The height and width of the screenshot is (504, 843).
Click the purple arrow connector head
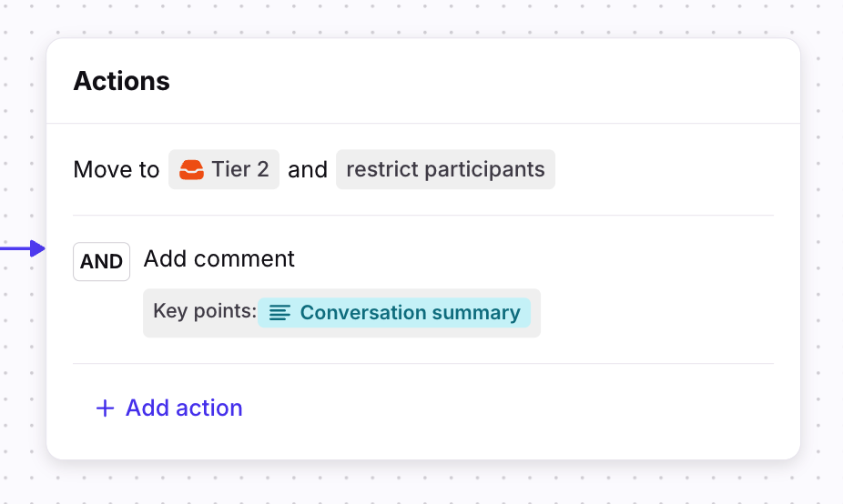pyautogui.click(x=38, y=247)
